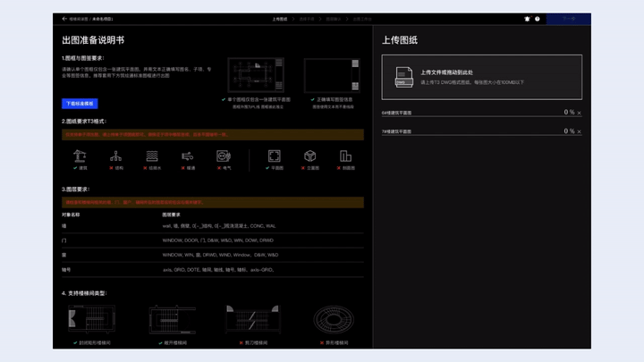644x362 pixels.
Task: Go back with the top-left arrow
Action: point(64,19)
